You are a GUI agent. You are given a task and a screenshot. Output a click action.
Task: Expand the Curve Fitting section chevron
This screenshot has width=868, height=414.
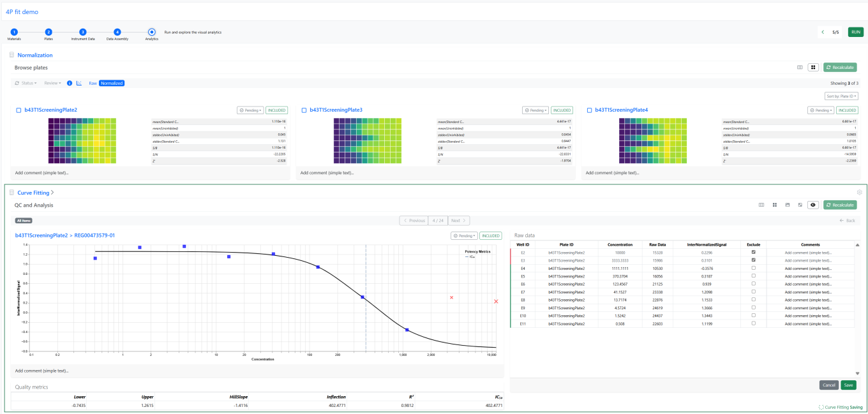(x=52, y=192)
